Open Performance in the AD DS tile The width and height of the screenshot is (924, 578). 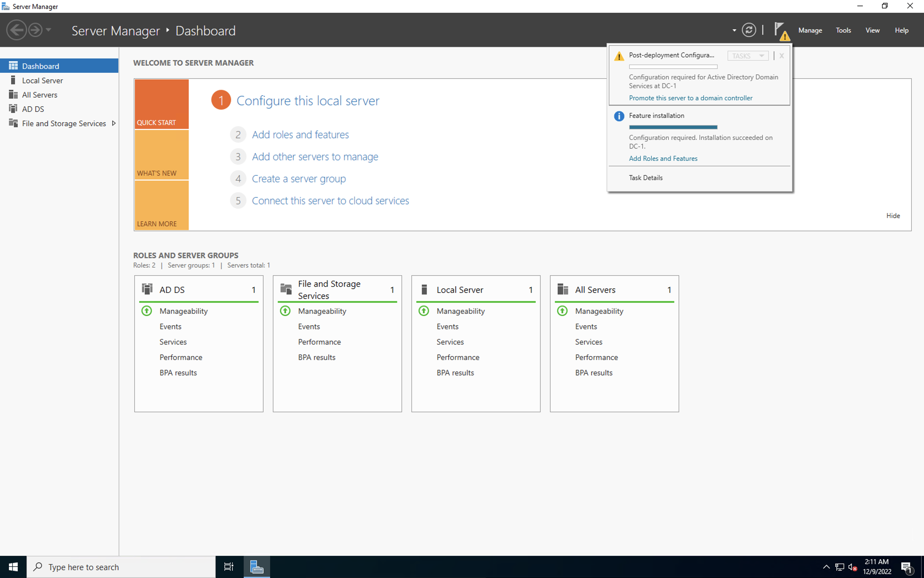click(x=181, y=358)
